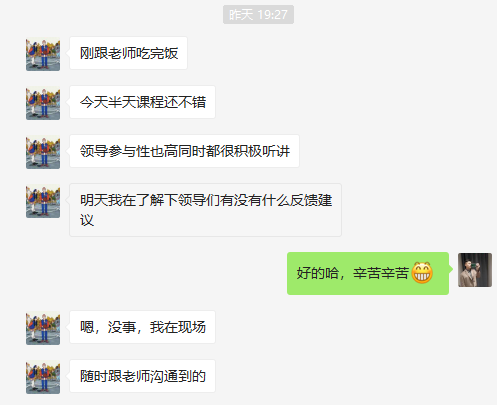Click the "昨天 19:27" timestamp label
497x405 pixels.
[258, 14]
